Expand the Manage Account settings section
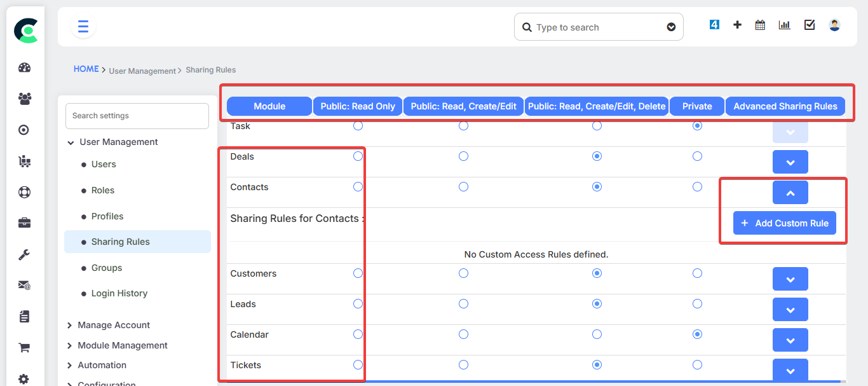Image resolution: width=868 pixels, height=386 pixels. click(113, 325)
